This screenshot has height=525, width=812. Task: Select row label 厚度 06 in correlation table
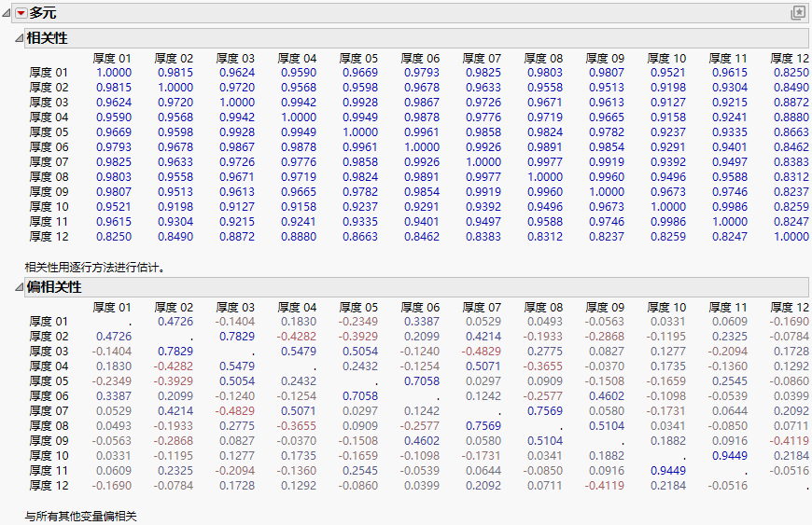(x=49, y=146)
